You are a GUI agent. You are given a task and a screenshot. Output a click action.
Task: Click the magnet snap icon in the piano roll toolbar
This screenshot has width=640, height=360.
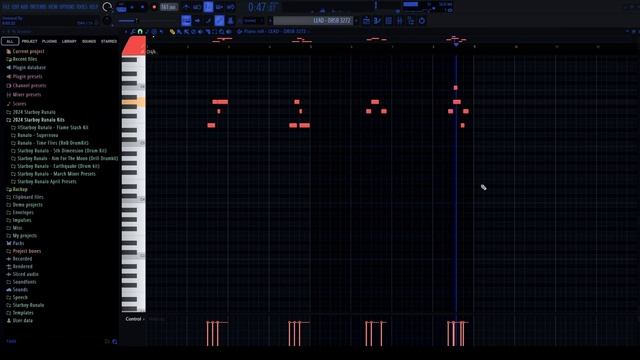click(x=140, y=31)
